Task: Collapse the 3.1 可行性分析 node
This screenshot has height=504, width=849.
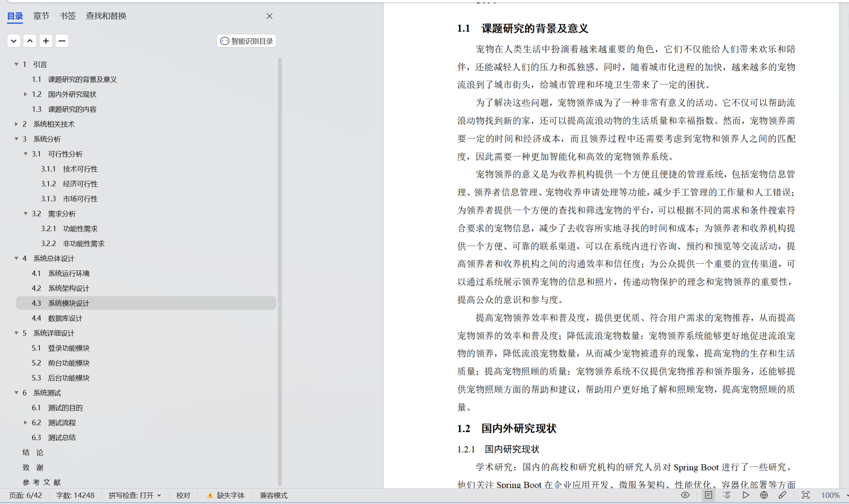Action: (x=26, y=154)
